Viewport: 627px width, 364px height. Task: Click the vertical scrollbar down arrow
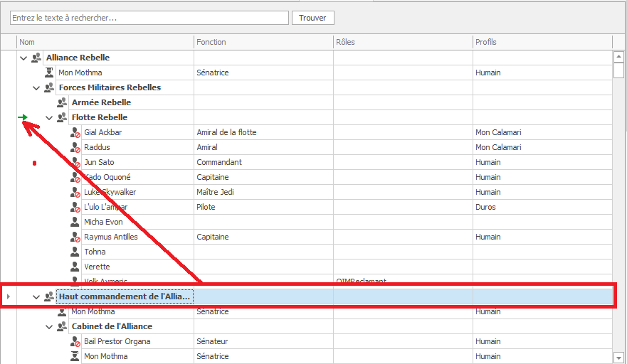tap(618, 357)
